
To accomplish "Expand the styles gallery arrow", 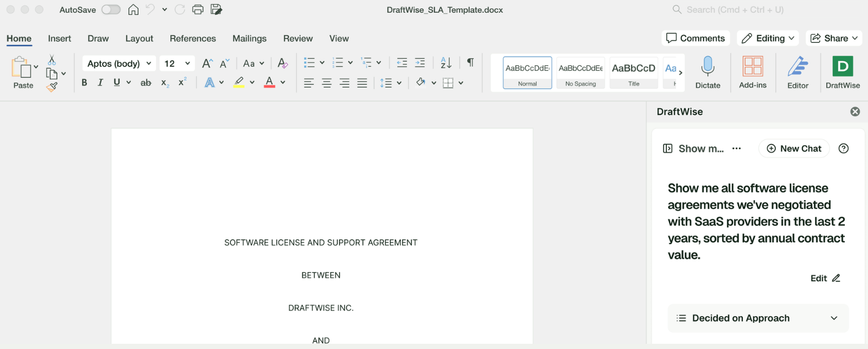I will pos(680,72).
